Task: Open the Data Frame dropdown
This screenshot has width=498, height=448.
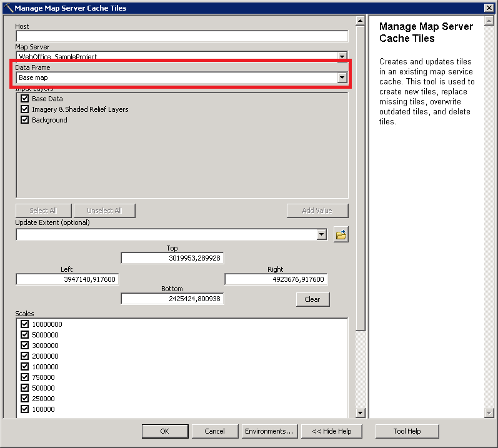Action: (342, 77)
